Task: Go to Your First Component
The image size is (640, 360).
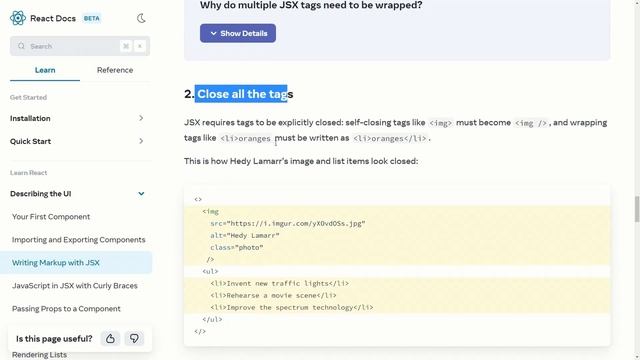Action: point(51,217)
